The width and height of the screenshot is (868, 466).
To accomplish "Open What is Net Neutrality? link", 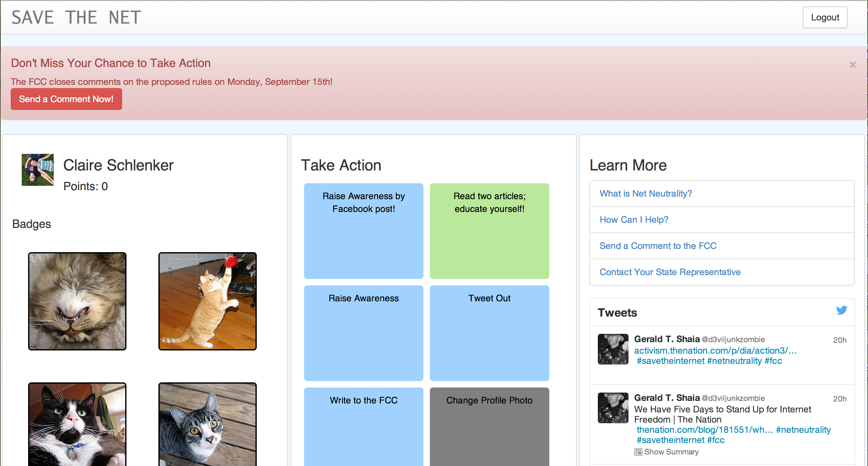I will [645, 194].
